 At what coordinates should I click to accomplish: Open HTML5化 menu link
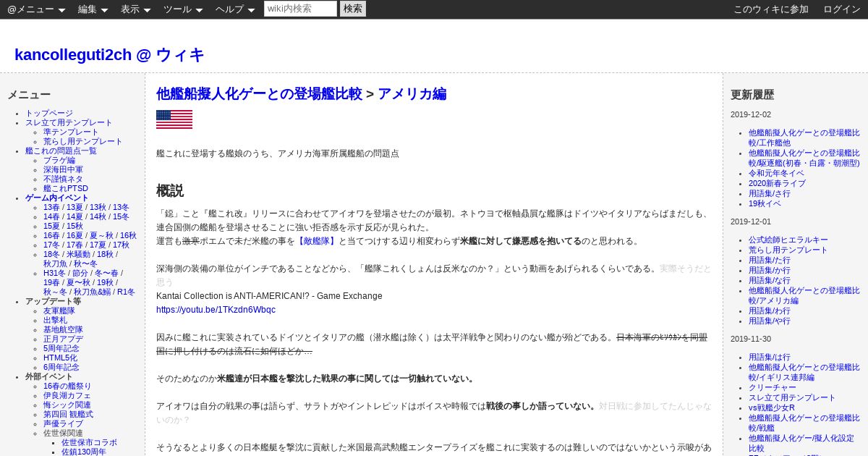[x=60, y=358]
